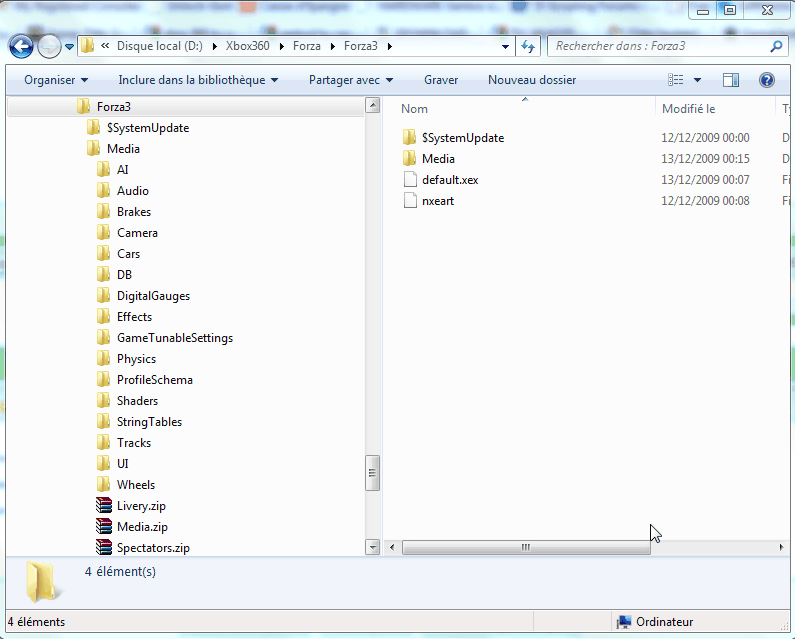Click the horizontal scrollbar thumb in file list

(526, 547)
